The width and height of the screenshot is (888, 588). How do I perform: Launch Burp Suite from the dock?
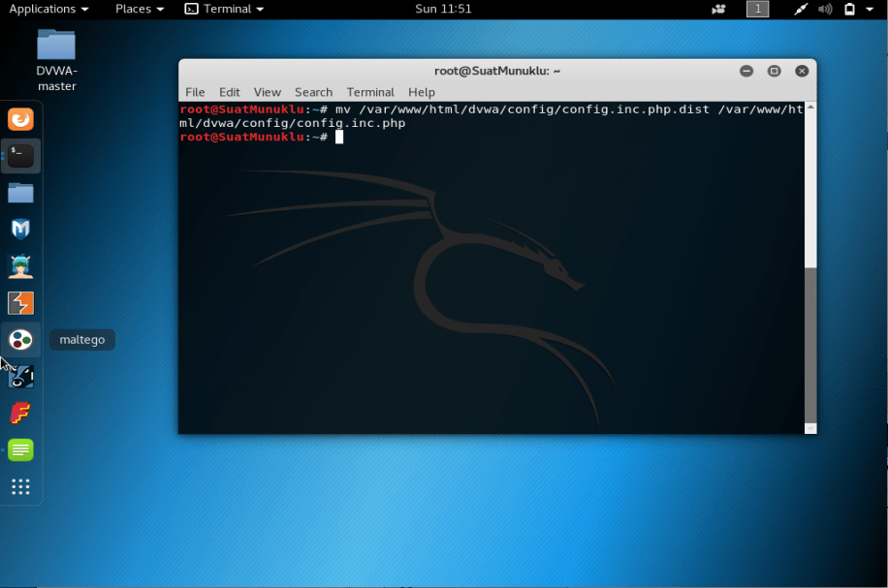[x=20, y=303]
